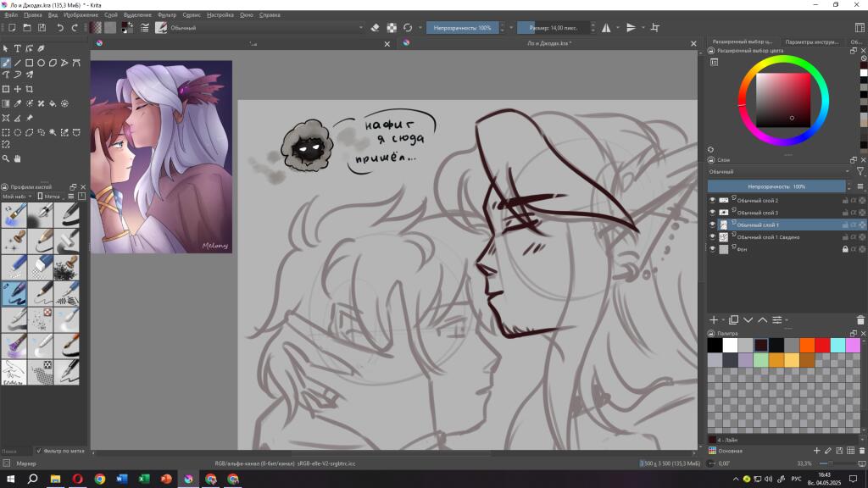Expand the add layer dropdown arrow
The image size is (868, 488).
pyautogui.click(x=724, y=320)
